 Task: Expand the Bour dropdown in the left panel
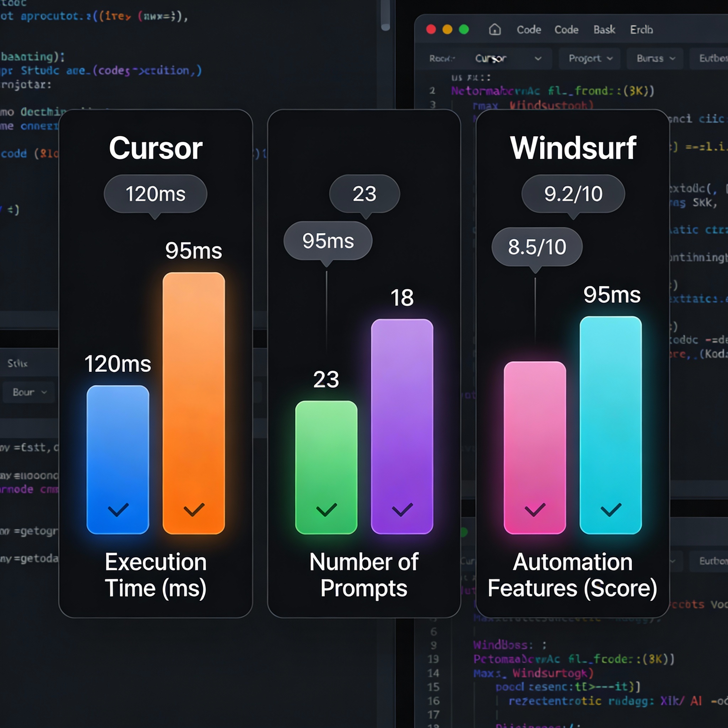point(28,392)
